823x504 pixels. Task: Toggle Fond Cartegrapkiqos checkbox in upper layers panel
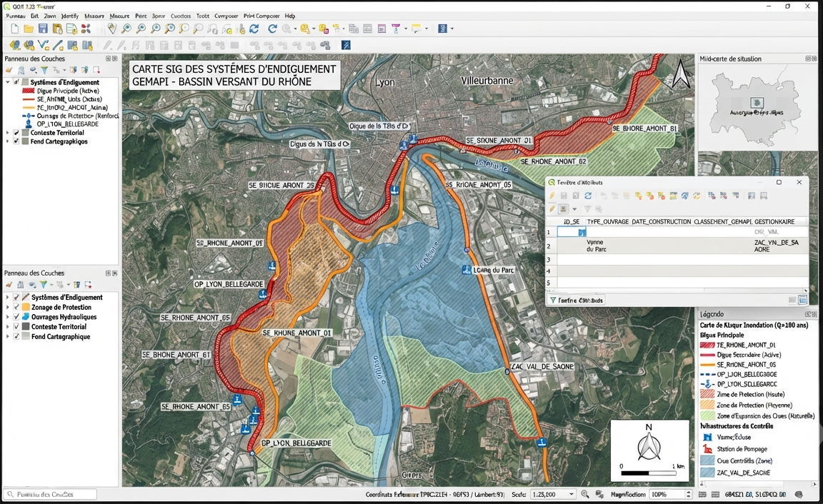[x=16, y=141]
